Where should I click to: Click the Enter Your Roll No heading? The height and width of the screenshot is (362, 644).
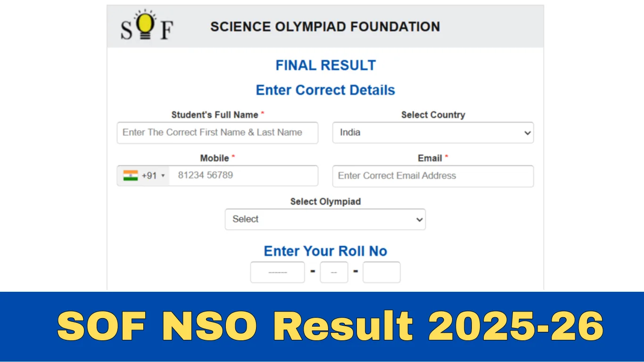325,251
